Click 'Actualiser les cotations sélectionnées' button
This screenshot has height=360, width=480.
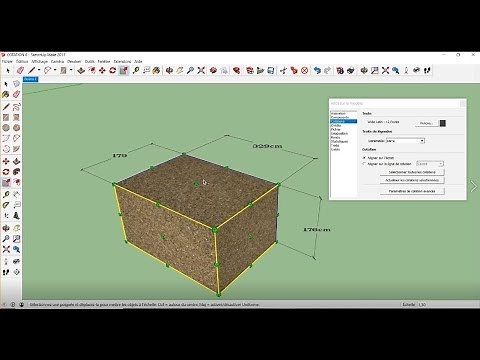coord(412,180)
